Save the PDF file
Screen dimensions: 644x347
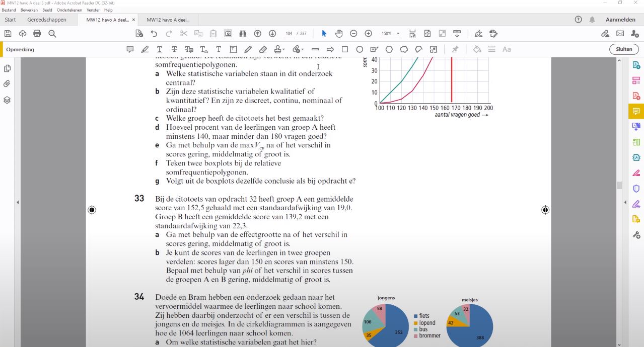point(8,34)
